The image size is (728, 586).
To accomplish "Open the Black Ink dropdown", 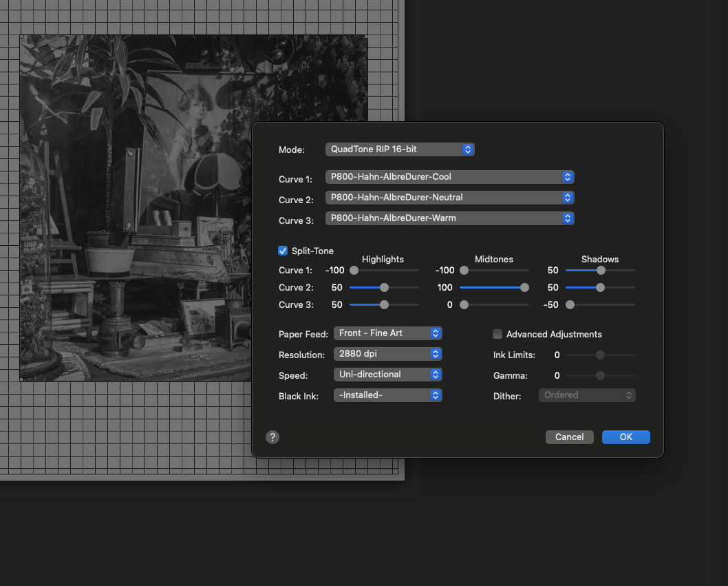I will (387, 395).
